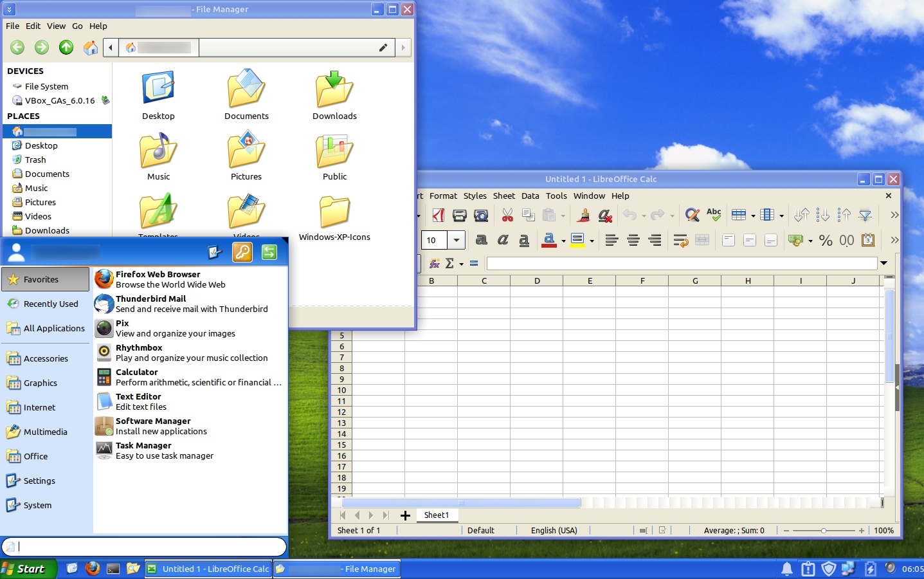Expand the formula bar arrow
This screenshot has width=924, height=579.
884,263
